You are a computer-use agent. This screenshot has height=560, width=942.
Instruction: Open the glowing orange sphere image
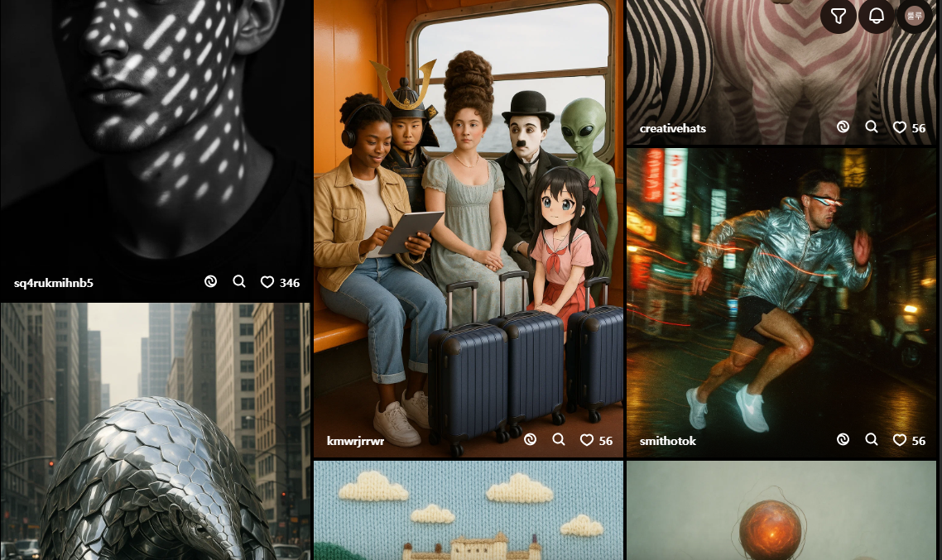(x=781, y=510)
